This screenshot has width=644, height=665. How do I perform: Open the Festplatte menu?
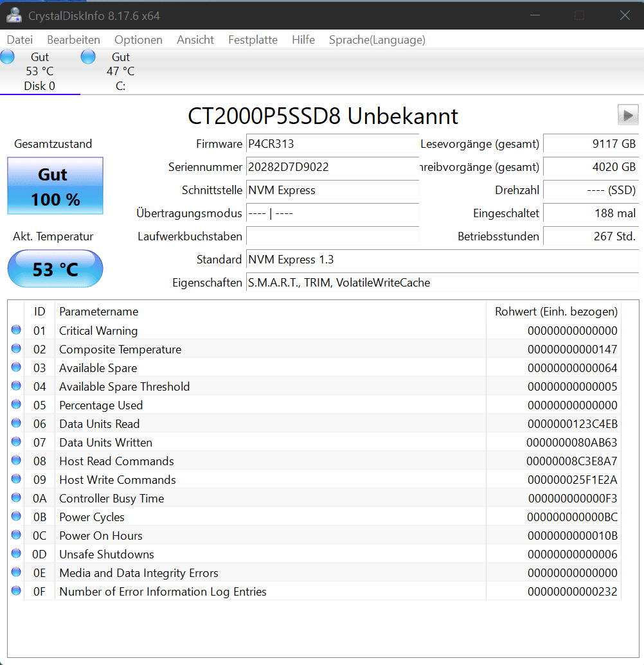pos(253,40)
